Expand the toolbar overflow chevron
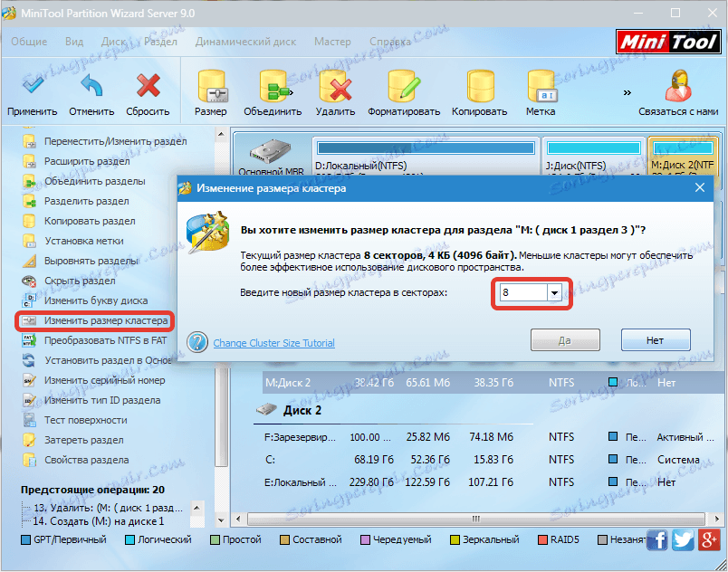 tap(627, 93)
